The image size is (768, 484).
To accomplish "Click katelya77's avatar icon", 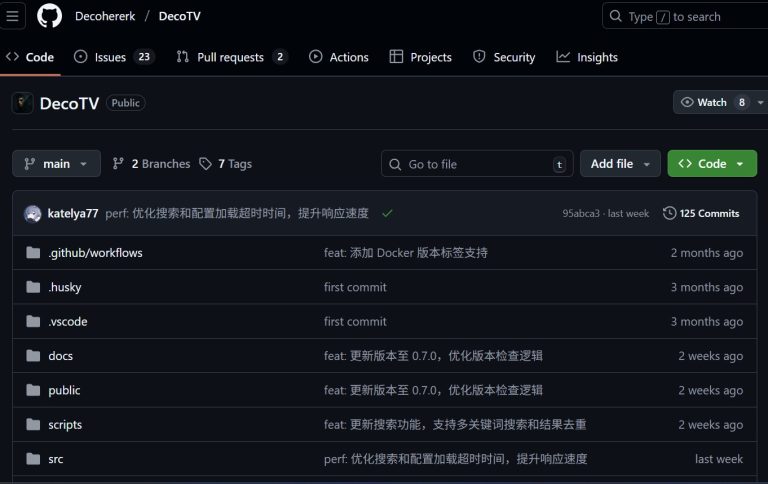I will click(33, 213).
